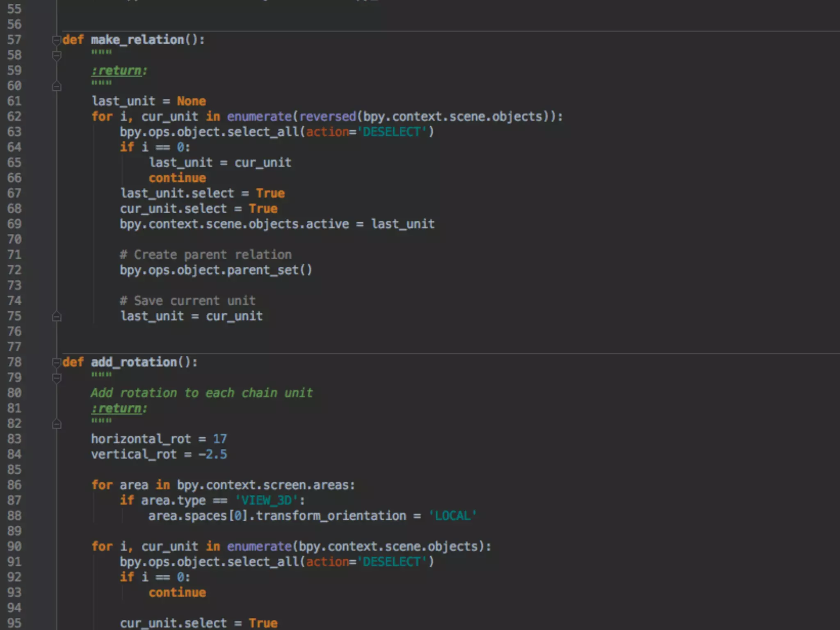
Task: Click the :return: tag in the make_relation docstring
Action: tap(119, 71)
